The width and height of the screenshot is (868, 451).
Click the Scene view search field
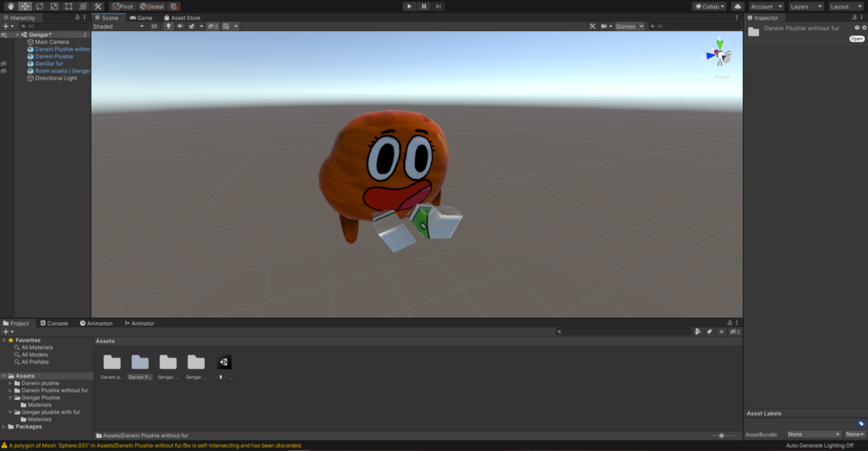(694, 26)
